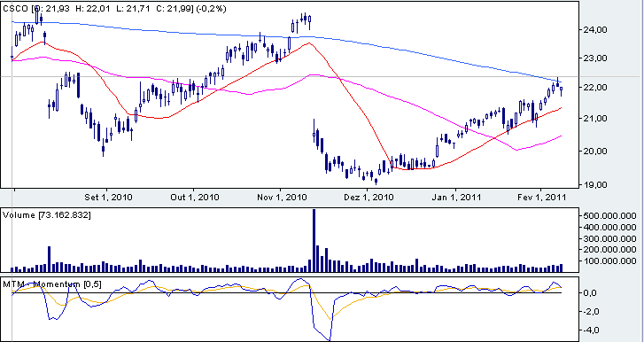Click the 300.000.000 volume axis label
The image size is (644, 342).
(x=609, y=238)
